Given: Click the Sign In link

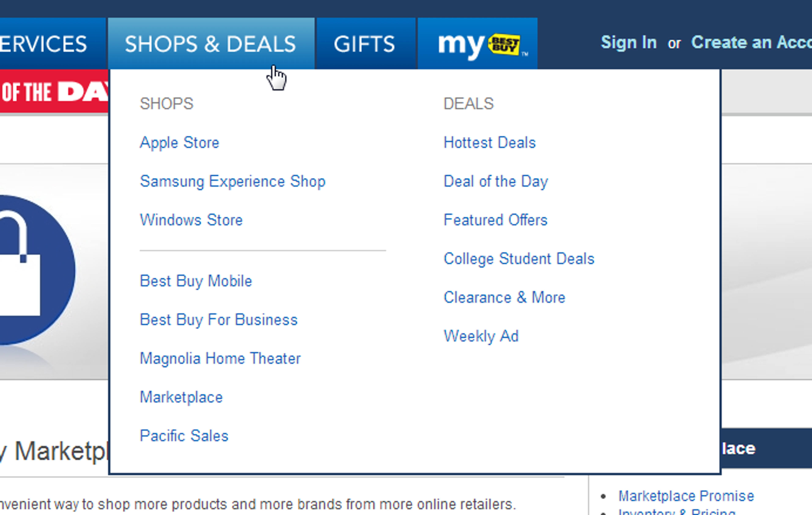Looking at the screenshot, I should 628,43.
